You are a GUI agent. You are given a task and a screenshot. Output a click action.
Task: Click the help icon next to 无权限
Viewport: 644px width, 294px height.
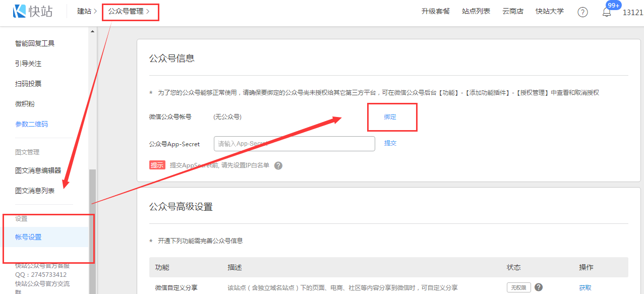pos(539,287)
